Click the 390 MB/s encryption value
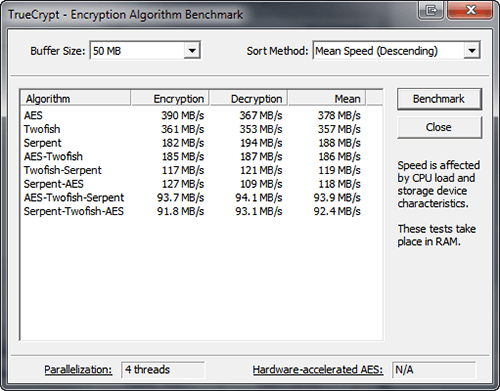The height and width of the screenshot is (391, 500). pos(183,115)
